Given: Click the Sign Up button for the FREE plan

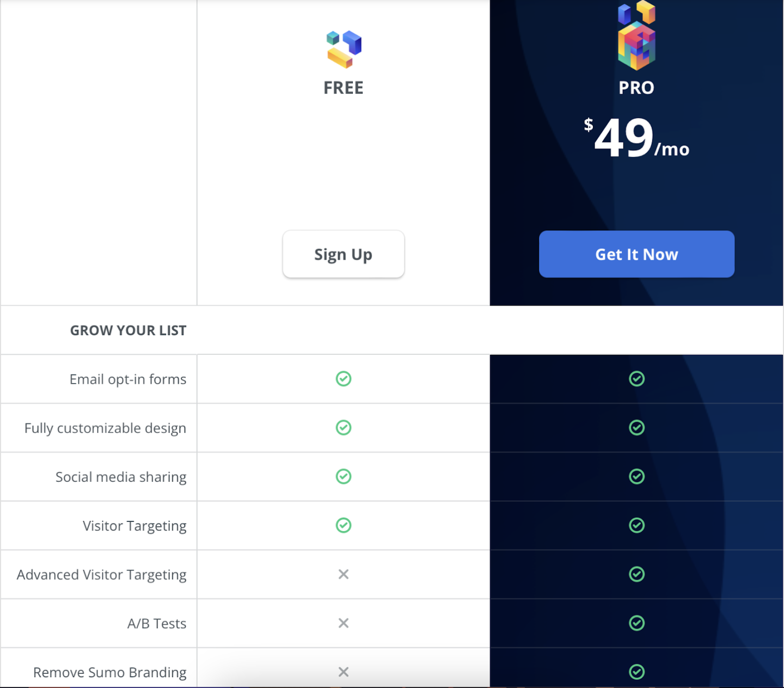Looking at the screenshot, I should (x=344, y=254).
